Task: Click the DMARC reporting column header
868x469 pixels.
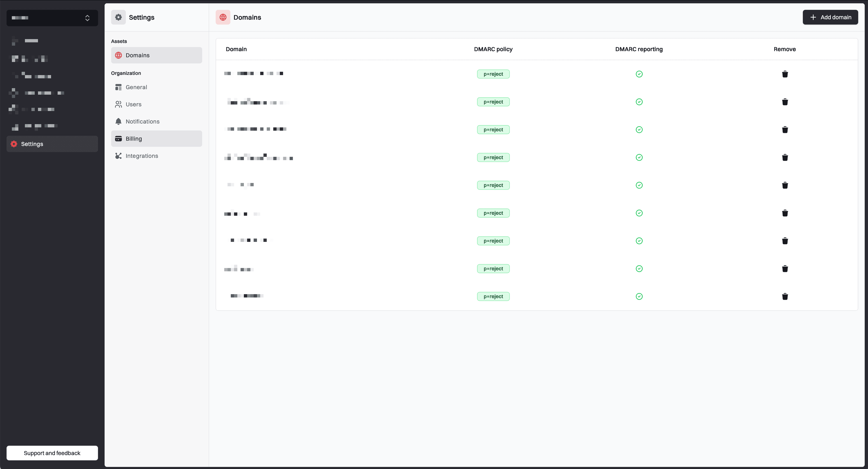Action: (x=639, y=49)
